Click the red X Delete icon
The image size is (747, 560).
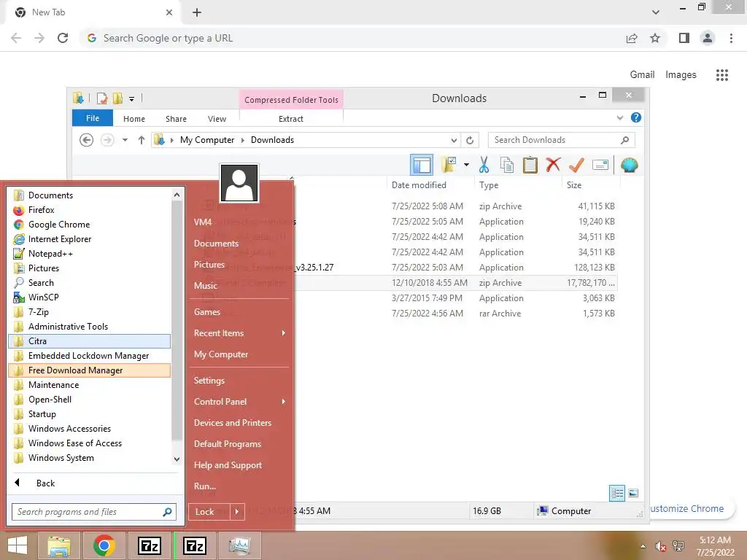coord(553,165)
